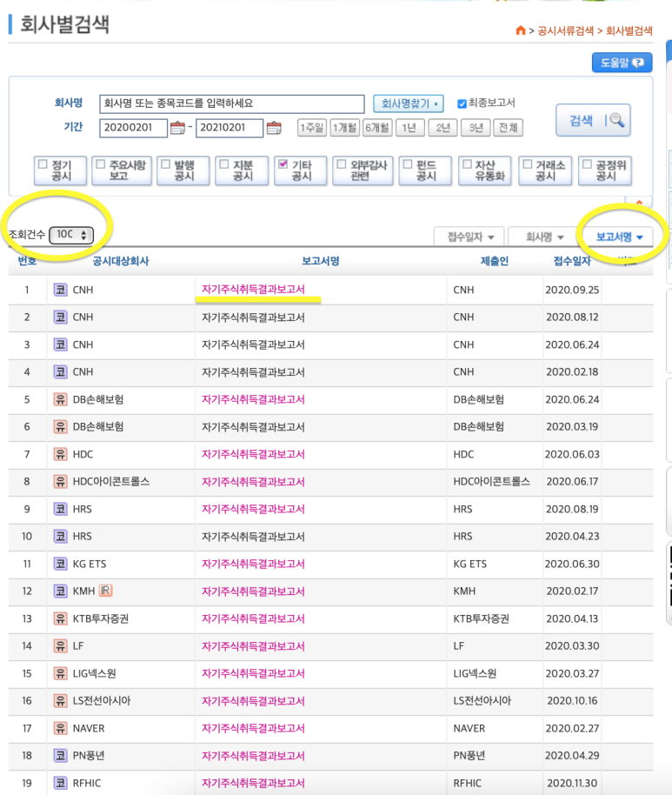The width and height of the screenshot is (672, 795).
Task: Open the 도움말 help button
Action: [622, 63]
